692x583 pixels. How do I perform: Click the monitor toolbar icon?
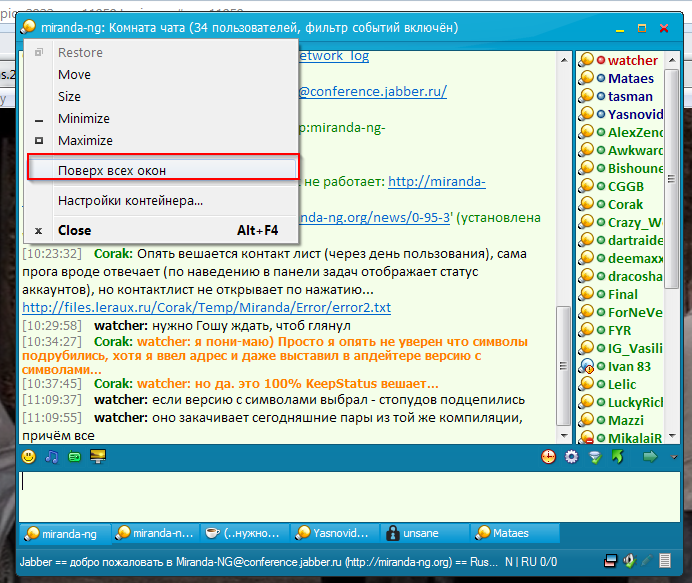(x=98, y=456)
